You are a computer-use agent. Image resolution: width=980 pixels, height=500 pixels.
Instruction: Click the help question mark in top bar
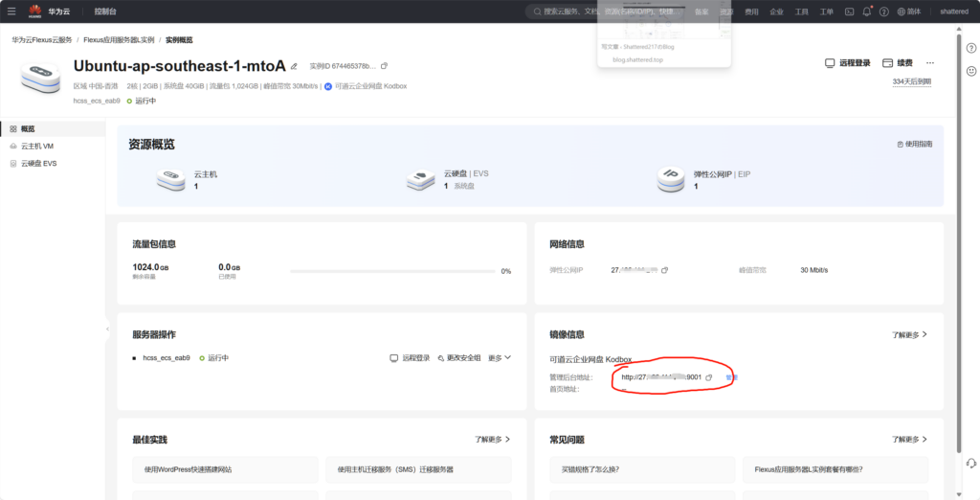coord(884,11)
